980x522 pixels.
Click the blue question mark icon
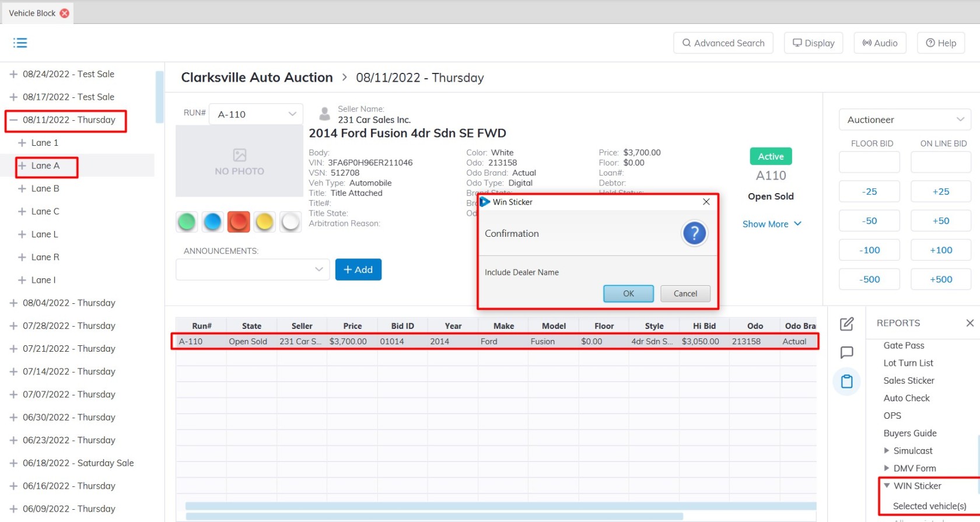tap(694, 233)
